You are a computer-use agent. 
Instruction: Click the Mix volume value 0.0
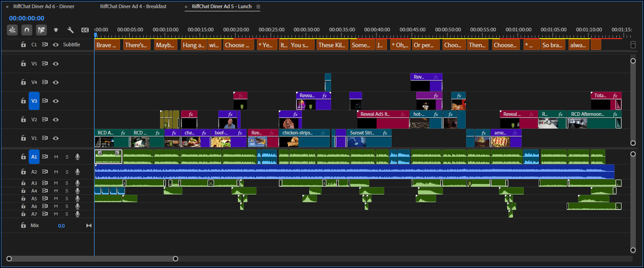pyautogui.click(x=61, y=225)
